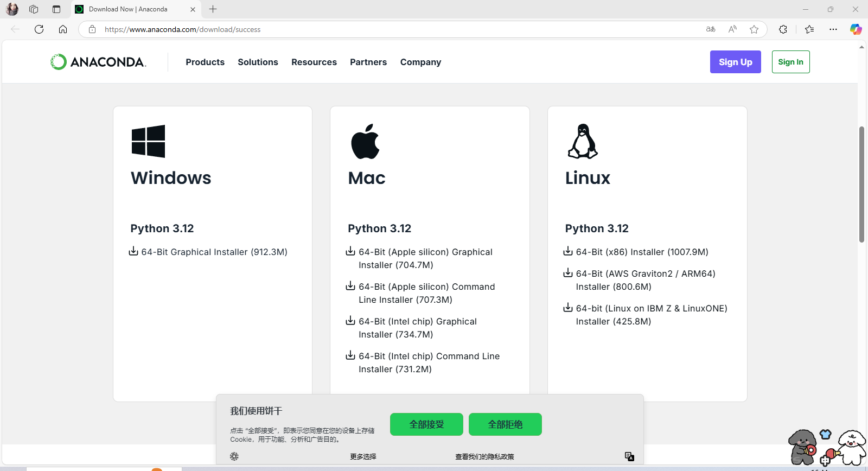Click download icon for Apple silicon Command Line Installer
Viewport: 868px width, 471px height.
[x=350, y=286]
